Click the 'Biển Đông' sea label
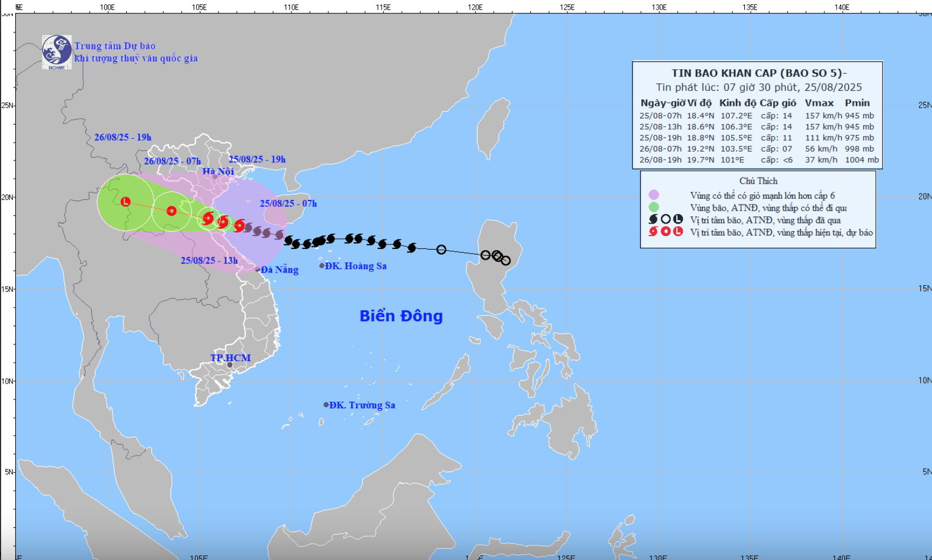The image size is (932, 560). pyautogui.click(x=401, y=315)
